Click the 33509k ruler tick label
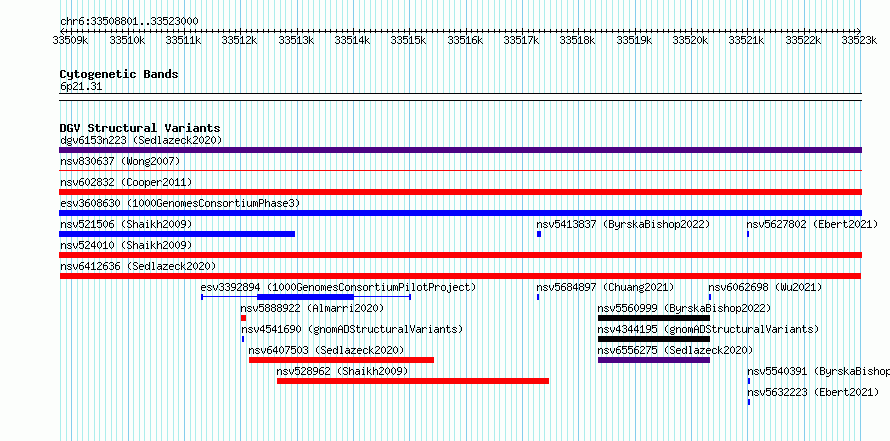 pyautogui.click(x=70, y=40)
